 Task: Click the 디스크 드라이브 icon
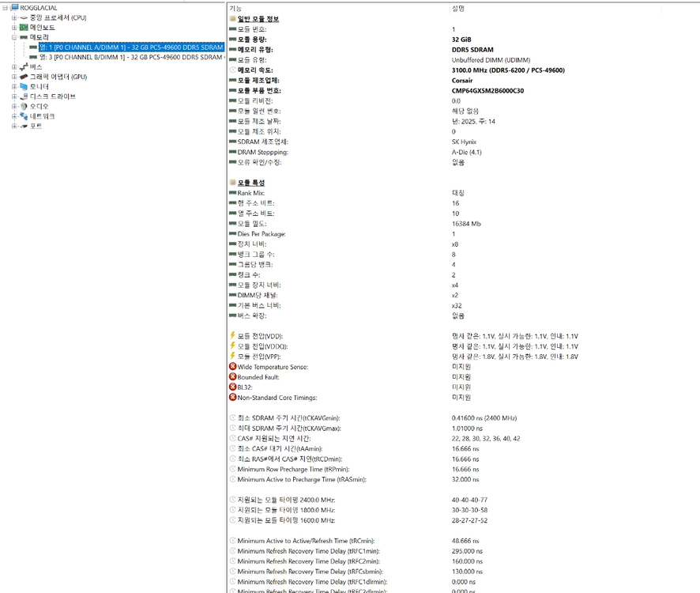(24, 96)
